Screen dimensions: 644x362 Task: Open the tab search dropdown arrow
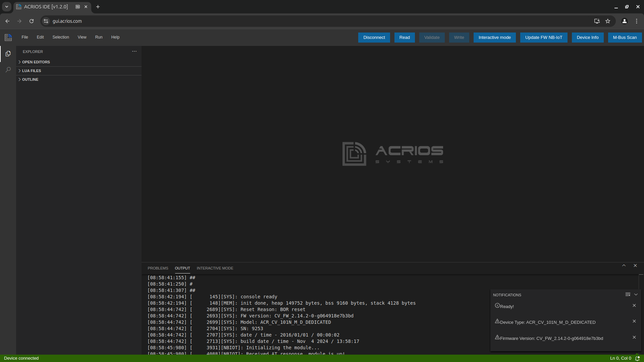(x=7, y=7)
